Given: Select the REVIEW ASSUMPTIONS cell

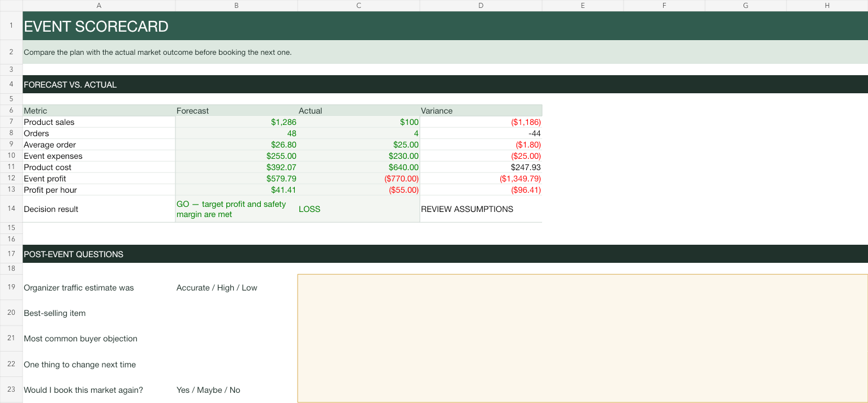Looking at the screenshot, I should point(481,209).
